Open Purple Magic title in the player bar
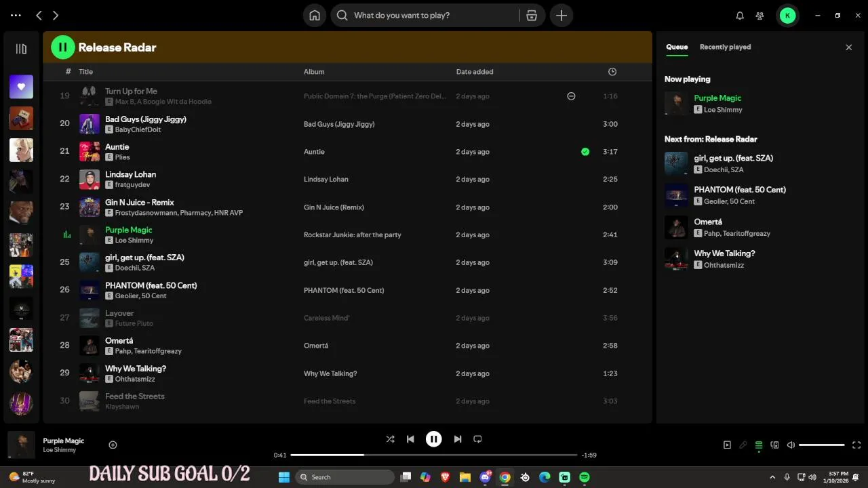This screenshot has height=488, width=868. coord(64,441)
